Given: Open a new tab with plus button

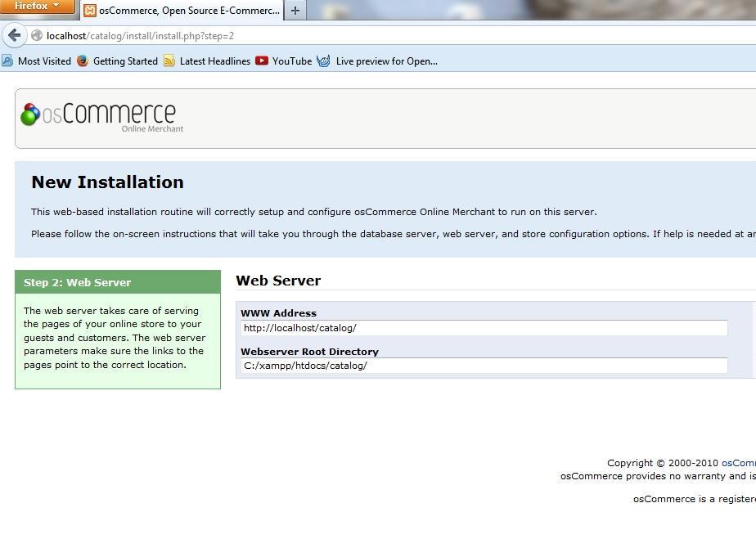Looking at the screenshot, I should pyautogui.click(x=295, y=10).
